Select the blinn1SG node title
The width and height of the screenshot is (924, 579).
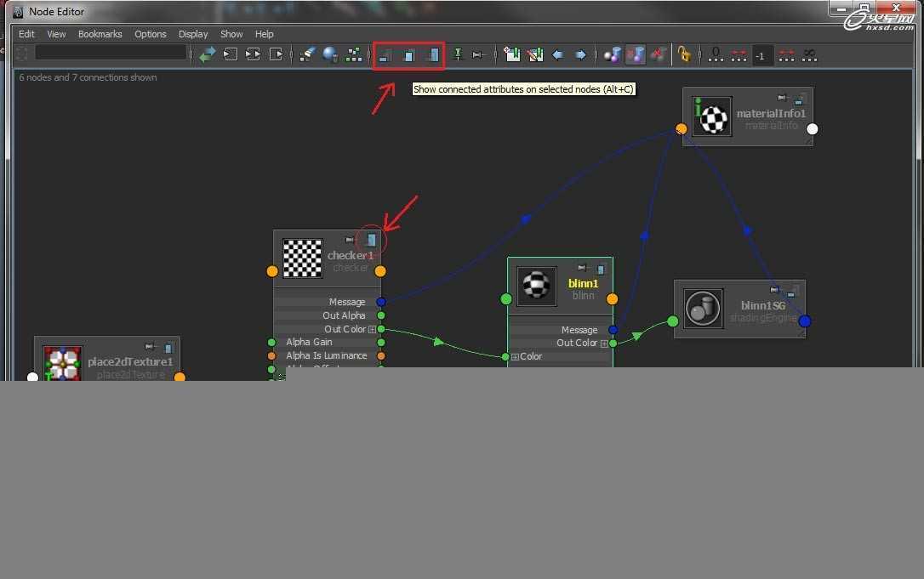(763, 305)
